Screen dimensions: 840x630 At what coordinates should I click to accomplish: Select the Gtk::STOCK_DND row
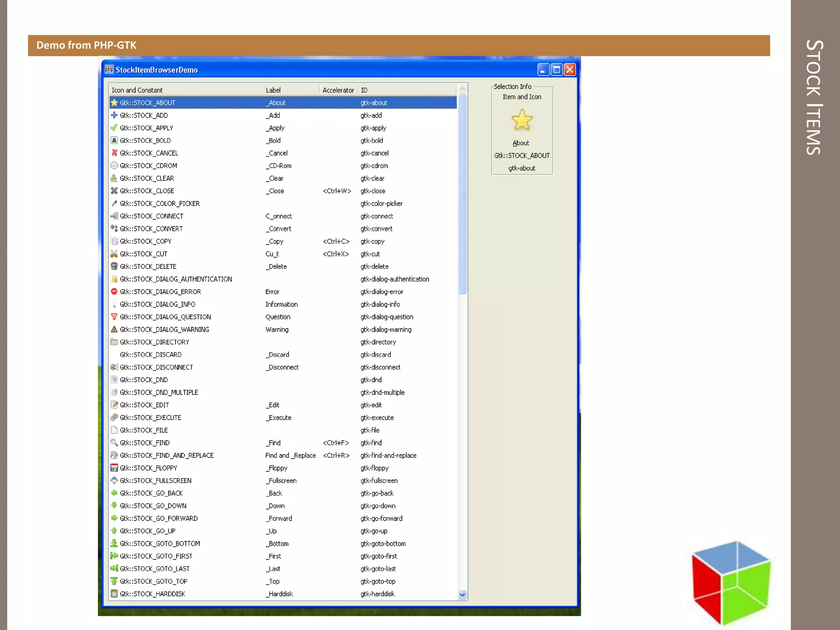[283, 380]
